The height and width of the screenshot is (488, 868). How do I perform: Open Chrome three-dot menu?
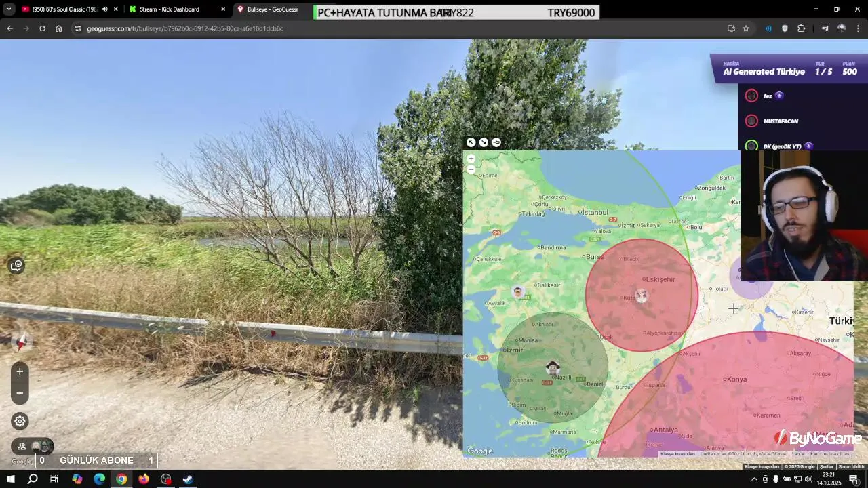tap(858, 28)
